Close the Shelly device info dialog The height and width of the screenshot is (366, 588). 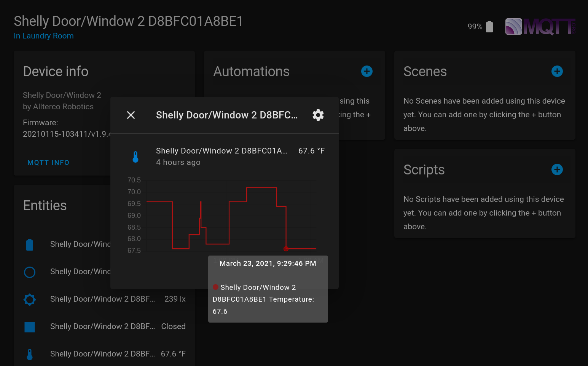131,115
